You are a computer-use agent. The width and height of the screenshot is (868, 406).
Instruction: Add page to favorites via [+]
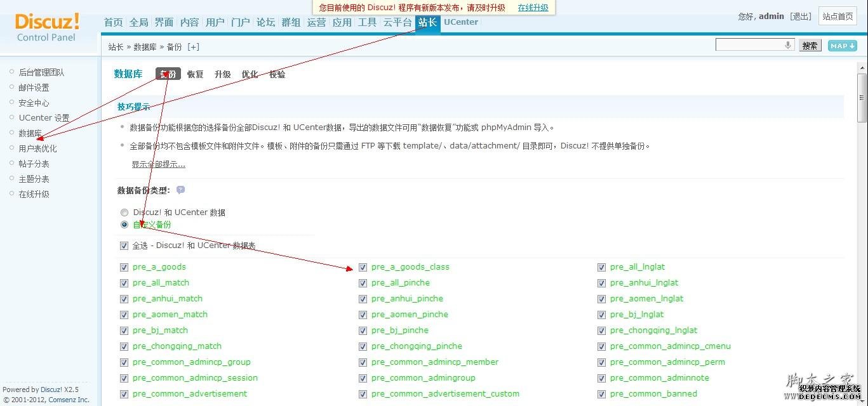(193, 47)
